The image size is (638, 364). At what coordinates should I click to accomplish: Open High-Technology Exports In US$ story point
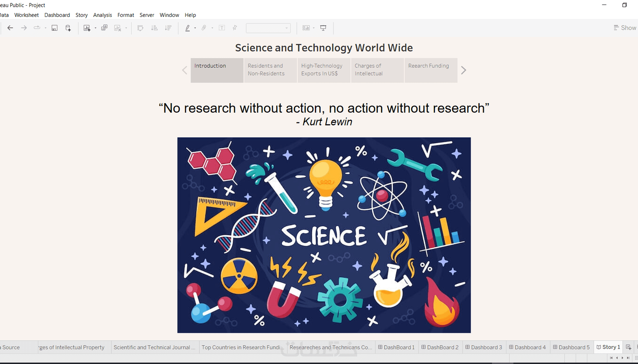(x=324, y=70)
